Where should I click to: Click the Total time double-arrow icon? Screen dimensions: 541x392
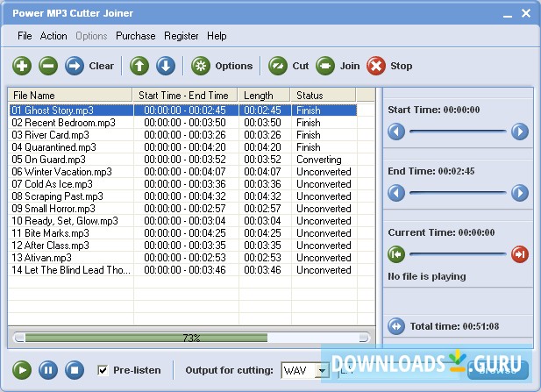tap(396, 326)
